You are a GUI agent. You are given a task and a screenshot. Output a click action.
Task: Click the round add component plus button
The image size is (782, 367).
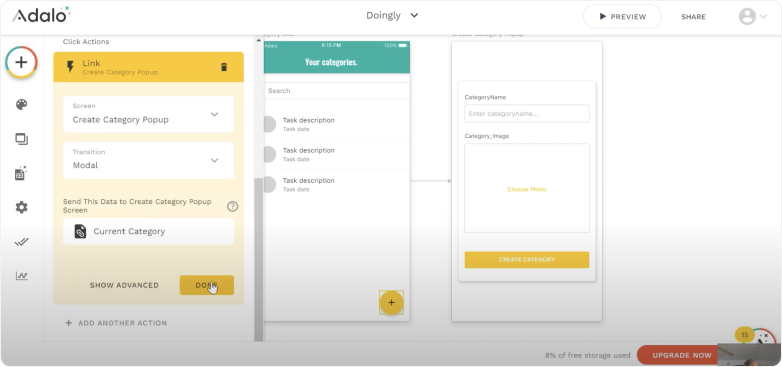(x=21, y=62)
